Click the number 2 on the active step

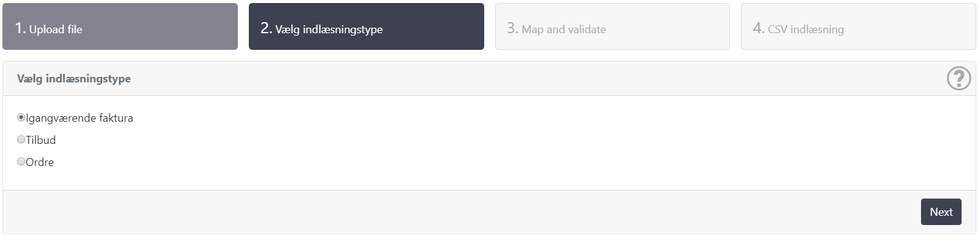click(265, 28)
